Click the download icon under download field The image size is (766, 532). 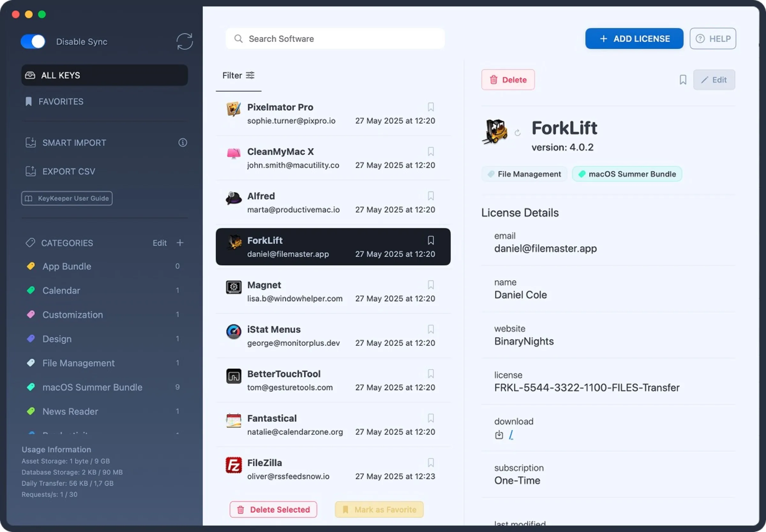coord(499,435)
